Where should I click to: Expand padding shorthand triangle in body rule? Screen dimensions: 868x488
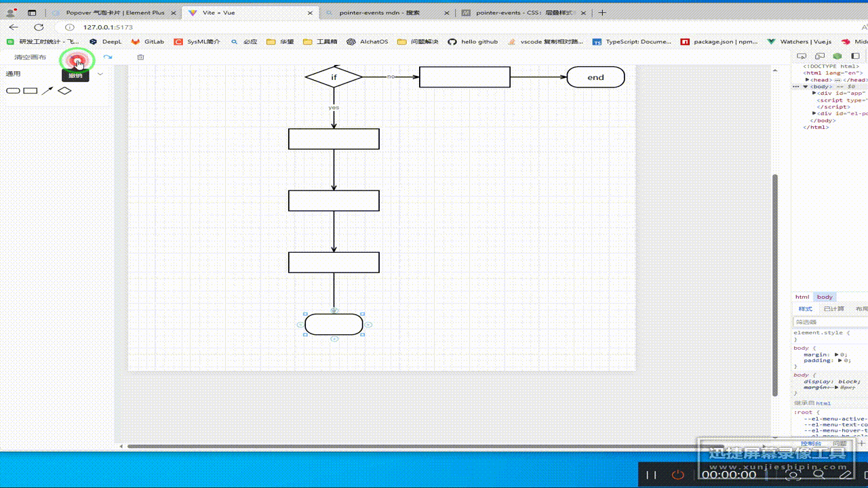[838, 361]
